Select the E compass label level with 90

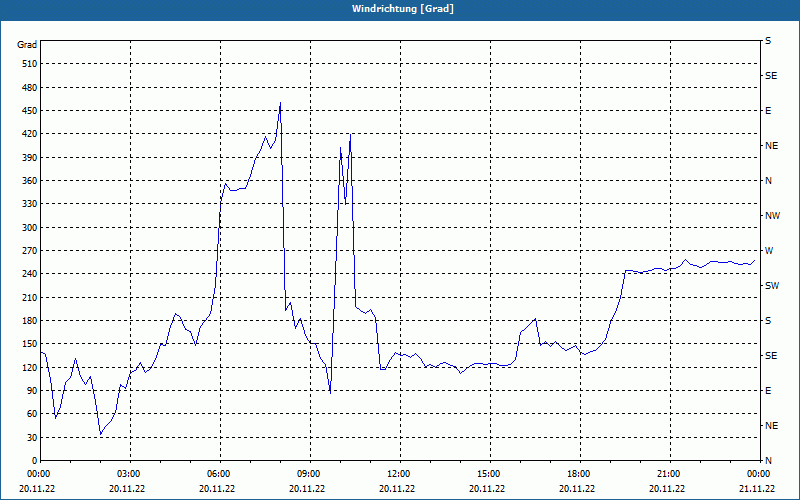[x=768, y=391]
